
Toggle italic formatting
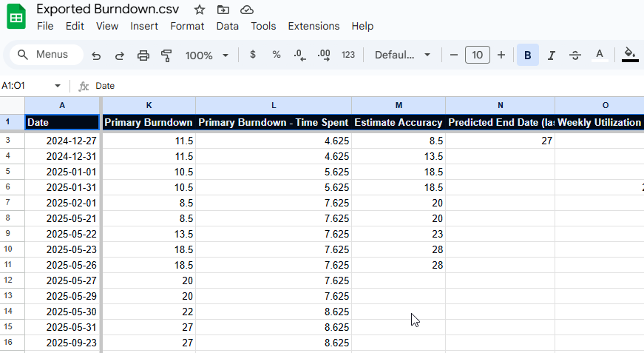click(551, 55)
